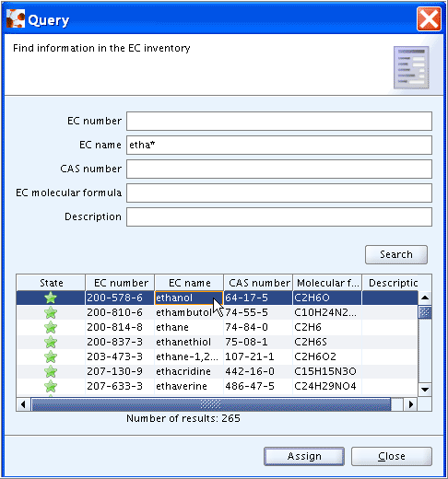Screen dimensions: 448x479
Task: Click the down arrow of the results scrollbar
Action: [425, 390]
